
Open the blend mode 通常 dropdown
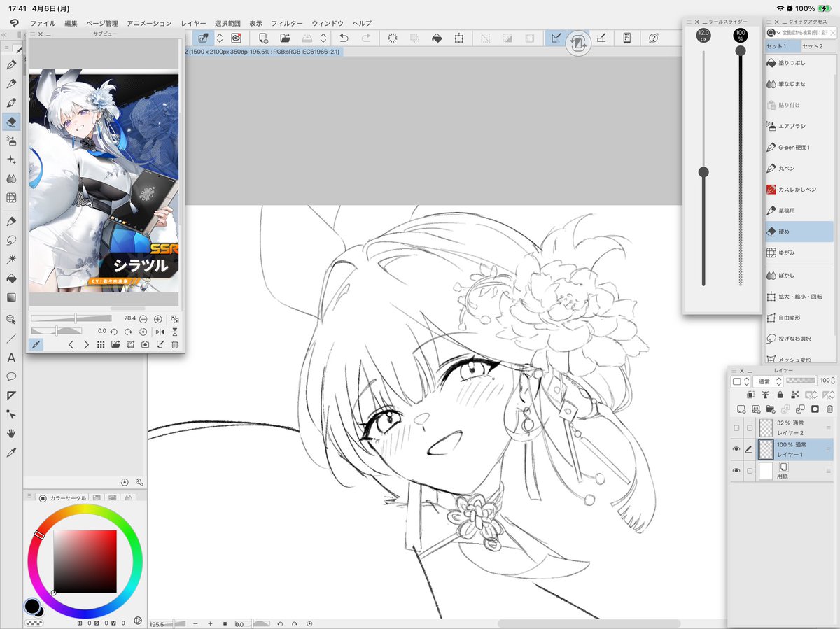pos(769,381)
